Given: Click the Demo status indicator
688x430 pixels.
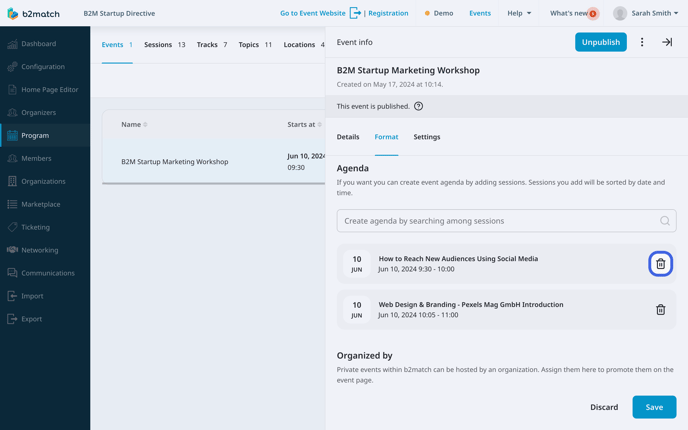Looking at the screenshot, I should point(439,13).
